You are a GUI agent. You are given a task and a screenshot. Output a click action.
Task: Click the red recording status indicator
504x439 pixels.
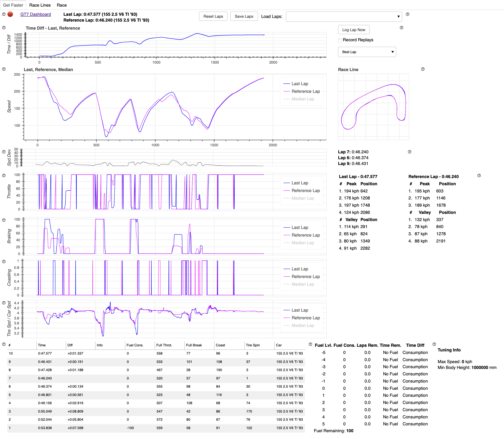(10, 14)
